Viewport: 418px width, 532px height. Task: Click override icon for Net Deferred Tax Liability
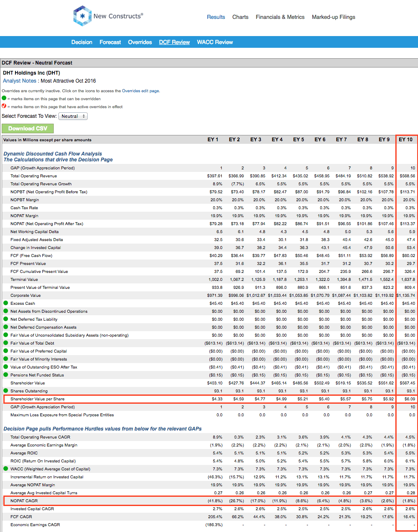pos(6,319)
